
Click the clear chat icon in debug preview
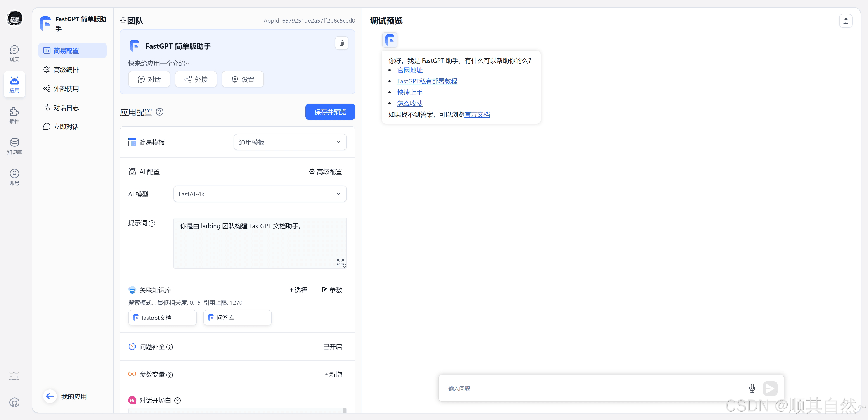click(x=845, y=21)
